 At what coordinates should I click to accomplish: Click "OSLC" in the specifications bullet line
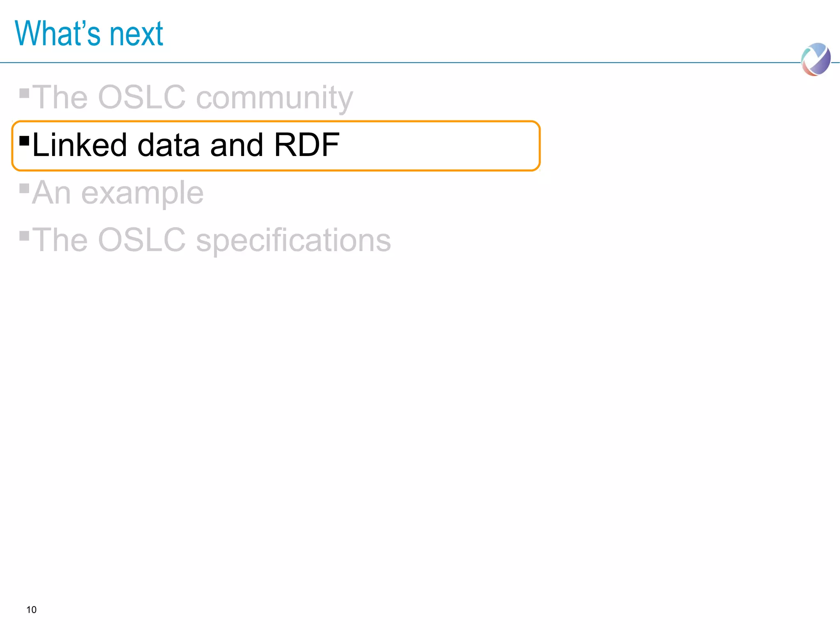142,240
